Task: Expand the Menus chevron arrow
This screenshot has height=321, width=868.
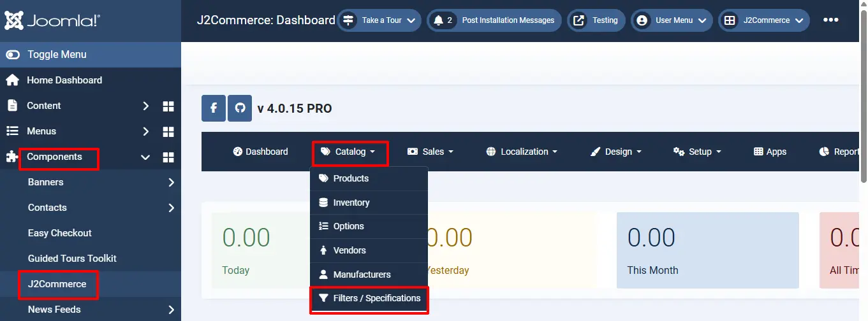Action: (145, 131)
